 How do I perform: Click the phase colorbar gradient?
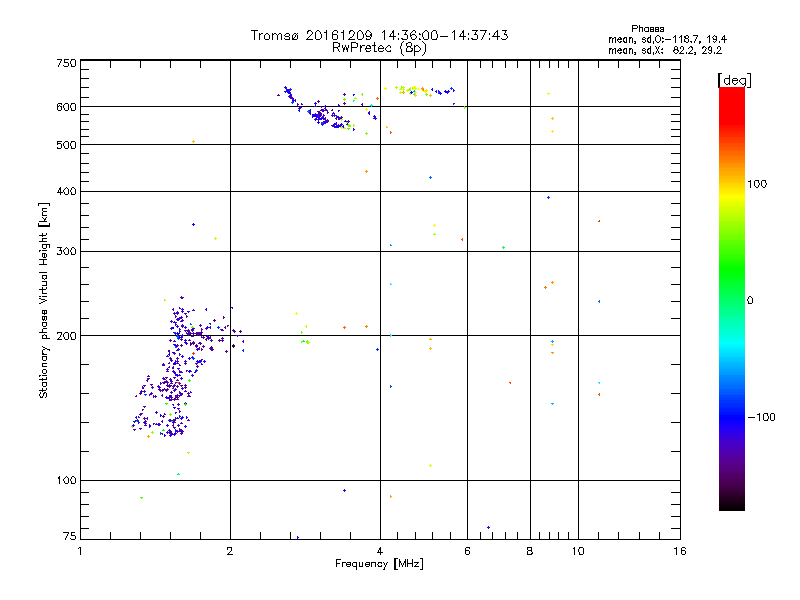click(732, 299)
